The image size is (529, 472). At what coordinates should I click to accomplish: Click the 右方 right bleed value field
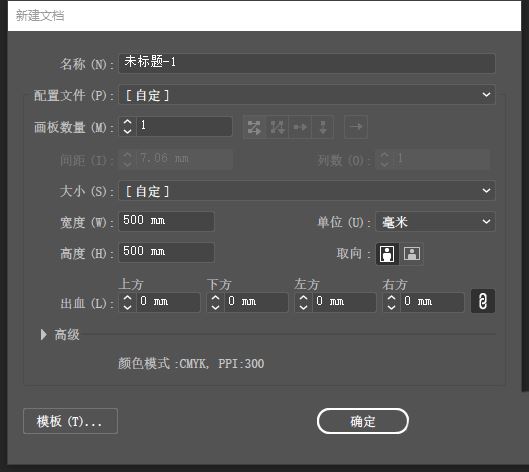coord(433,302)
